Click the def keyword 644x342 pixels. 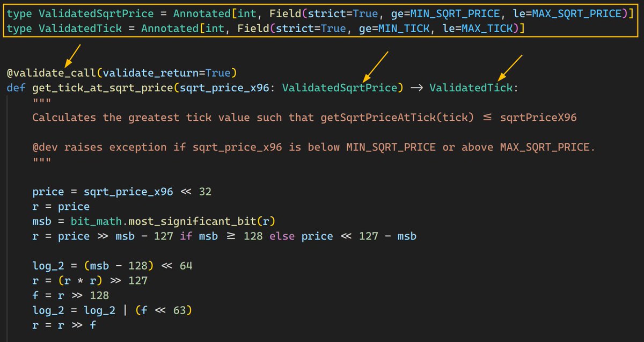(x=16, y=88)
